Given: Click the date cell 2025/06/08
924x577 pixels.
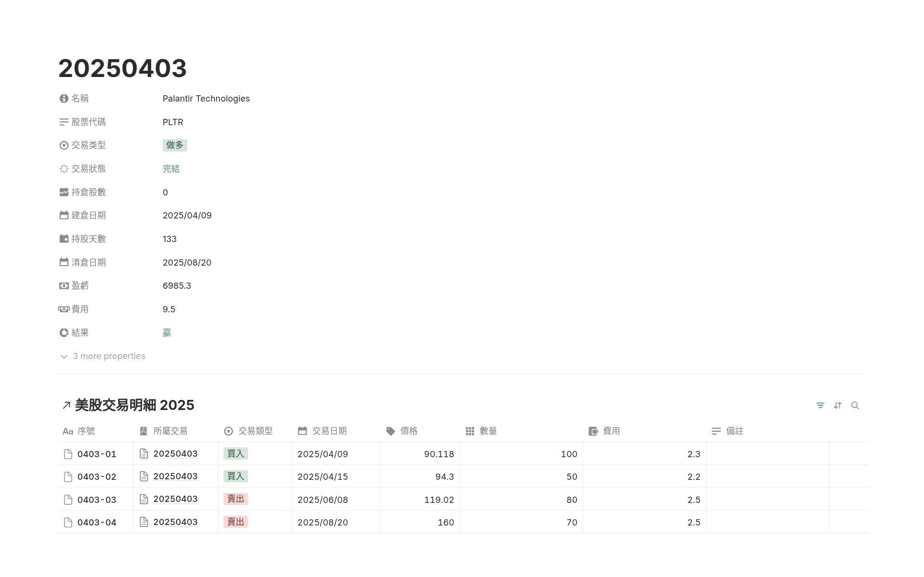Looking at the screenshot, I should 336,500.
